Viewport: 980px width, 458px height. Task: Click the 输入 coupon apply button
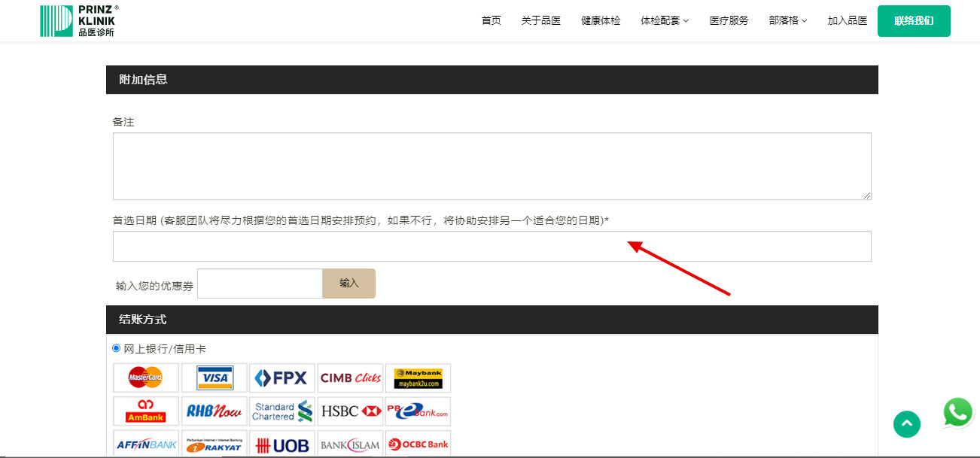point(348,284)
